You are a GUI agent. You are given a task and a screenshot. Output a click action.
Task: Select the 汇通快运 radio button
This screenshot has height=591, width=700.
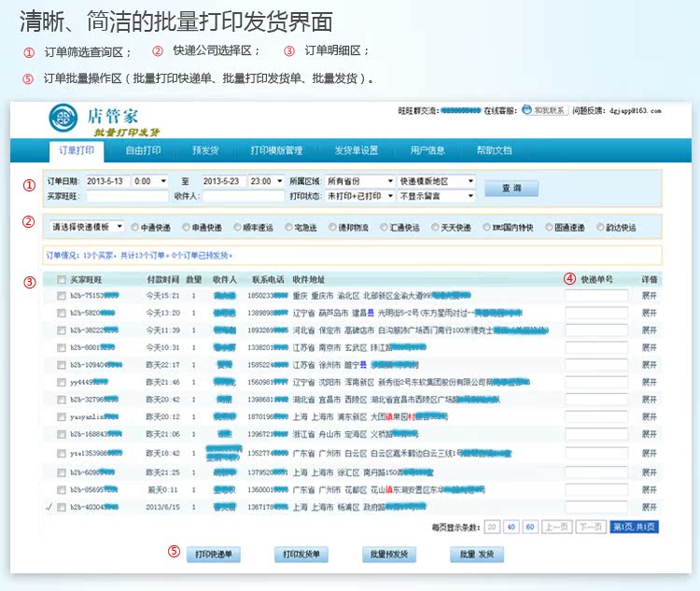[x=384, y=228]
